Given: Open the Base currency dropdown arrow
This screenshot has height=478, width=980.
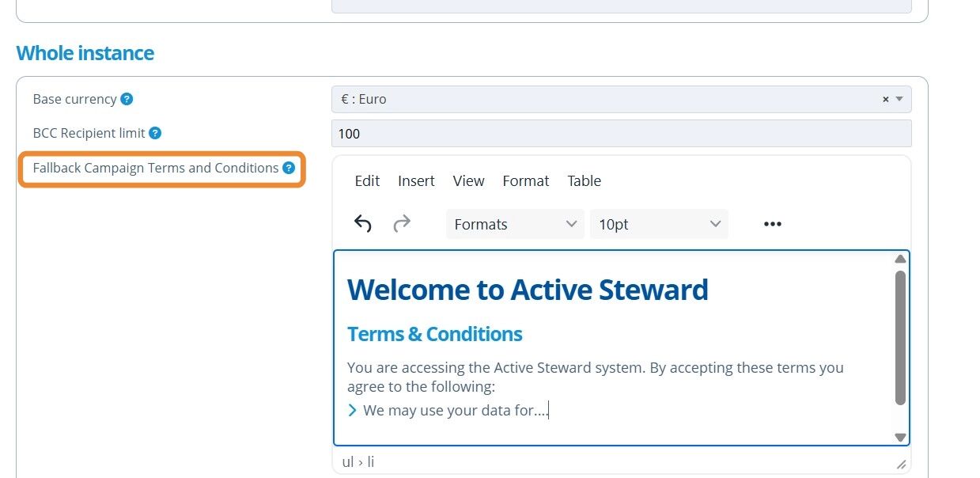Looking at the screenshot, I should [899, 100].
